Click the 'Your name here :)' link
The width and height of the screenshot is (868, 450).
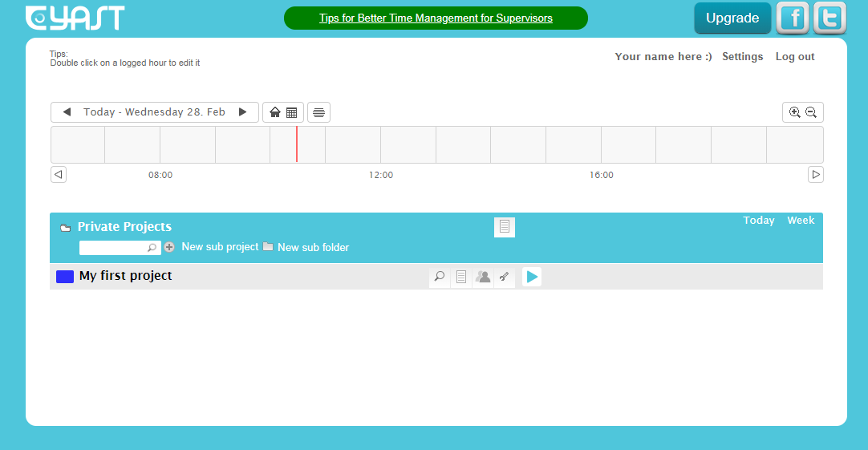663,56
